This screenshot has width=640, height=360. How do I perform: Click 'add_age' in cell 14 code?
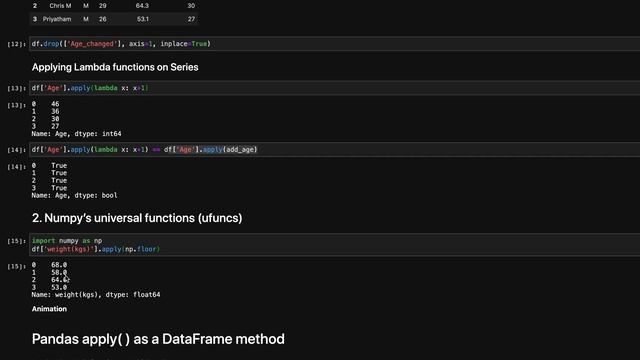[x=240, y=149]
